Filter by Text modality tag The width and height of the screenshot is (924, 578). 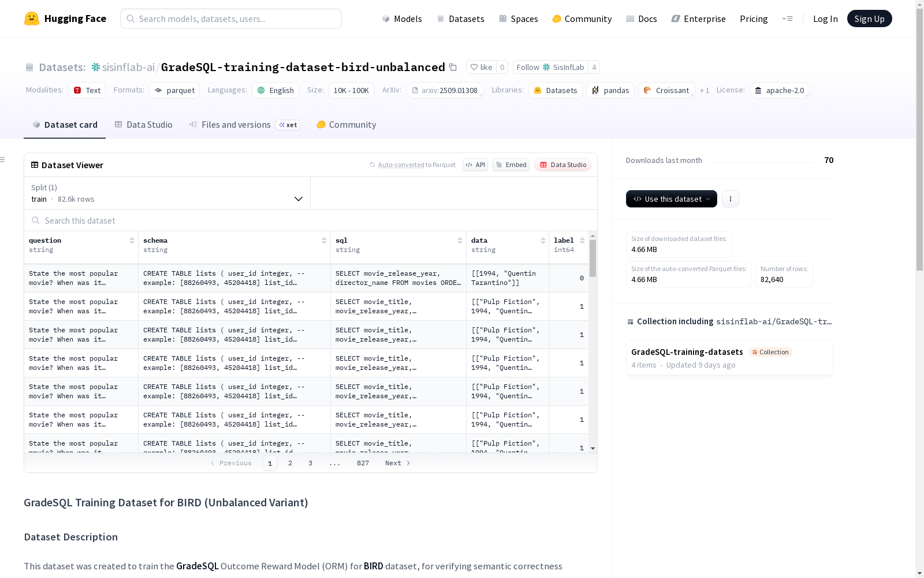tap(87, 90)
